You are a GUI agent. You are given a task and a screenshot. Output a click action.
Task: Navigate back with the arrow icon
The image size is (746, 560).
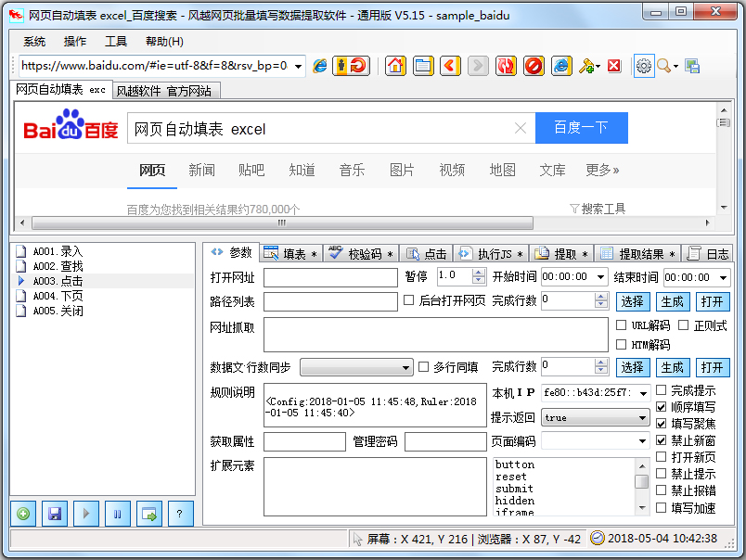click(450, 66)
